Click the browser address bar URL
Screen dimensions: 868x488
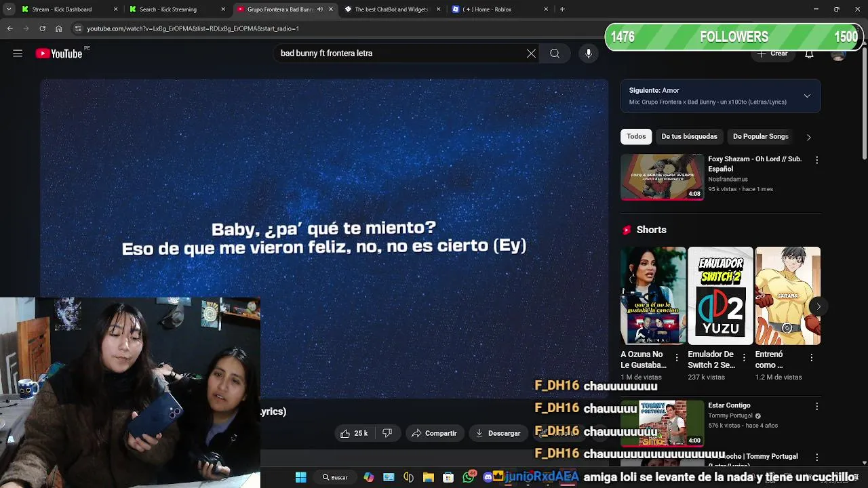(193, 28)
